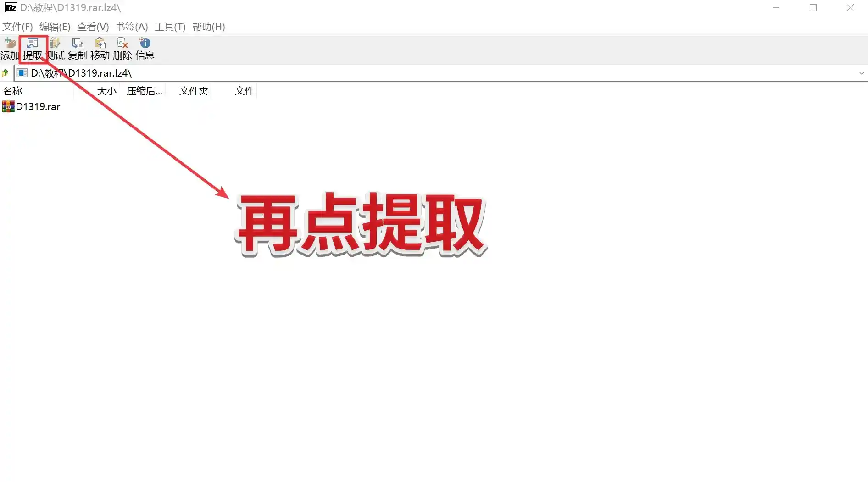Open the 文件(F) menu
The height and width of the screenshot is (482, 868).
(x=17, y=27)
